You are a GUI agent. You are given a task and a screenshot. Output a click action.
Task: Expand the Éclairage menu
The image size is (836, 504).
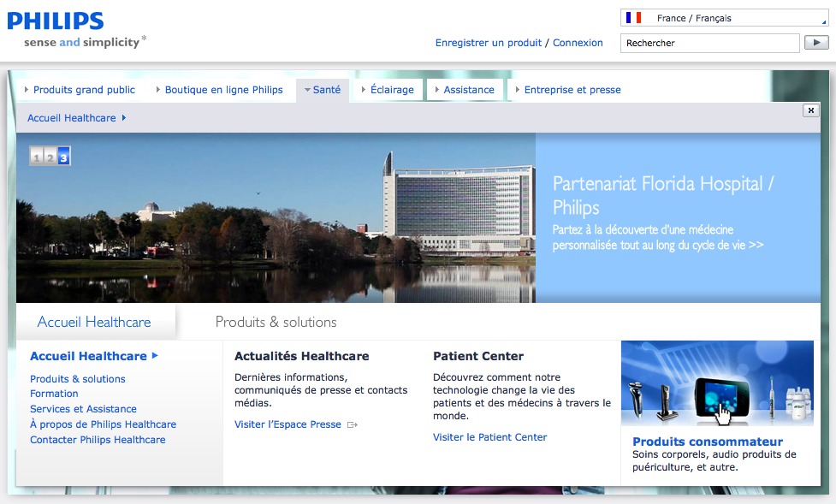coord(388,90)
